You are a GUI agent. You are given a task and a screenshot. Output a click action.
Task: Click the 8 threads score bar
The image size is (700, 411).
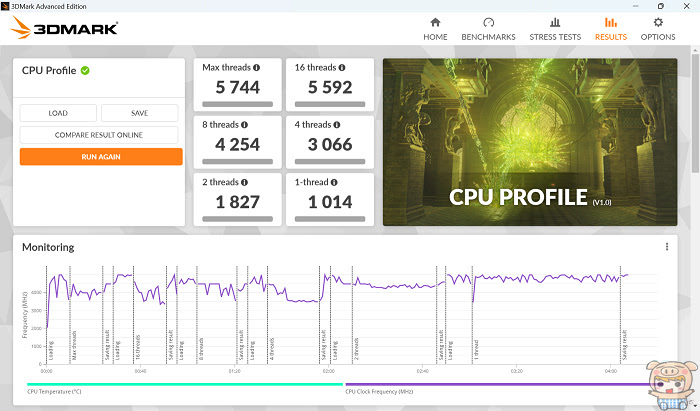tap(238, 162)
